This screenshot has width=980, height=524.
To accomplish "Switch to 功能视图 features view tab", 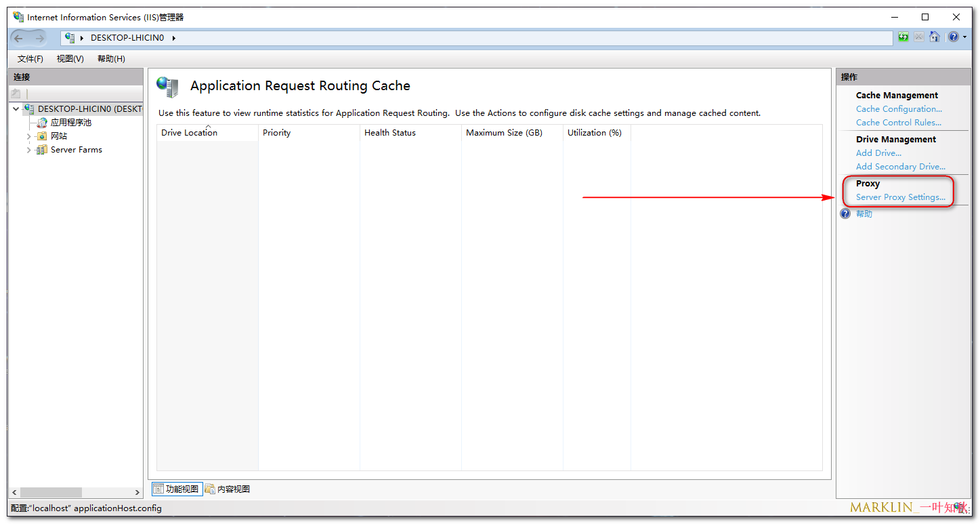I will [176, 489].
